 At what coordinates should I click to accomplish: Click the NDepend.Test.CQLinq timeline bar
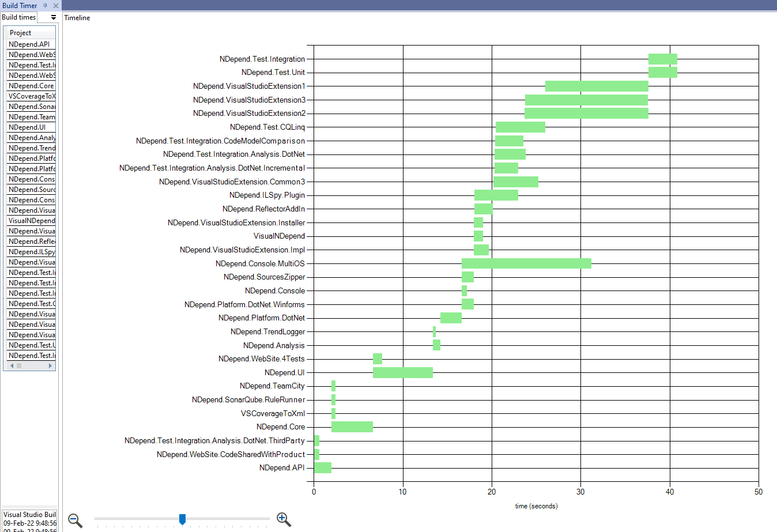click(x=520, y=127)
